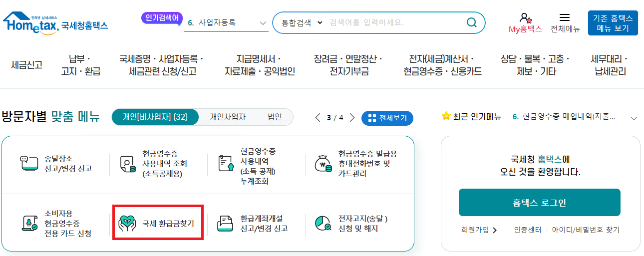Click the star icon beside 최근 인기메뉴
The image size is (644, 256).
pyautogui.click(x=446, y=116)
